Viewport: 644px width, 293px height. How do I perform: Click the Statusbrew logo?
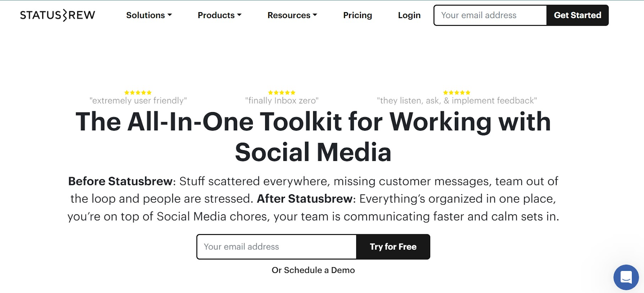point(58,15)
